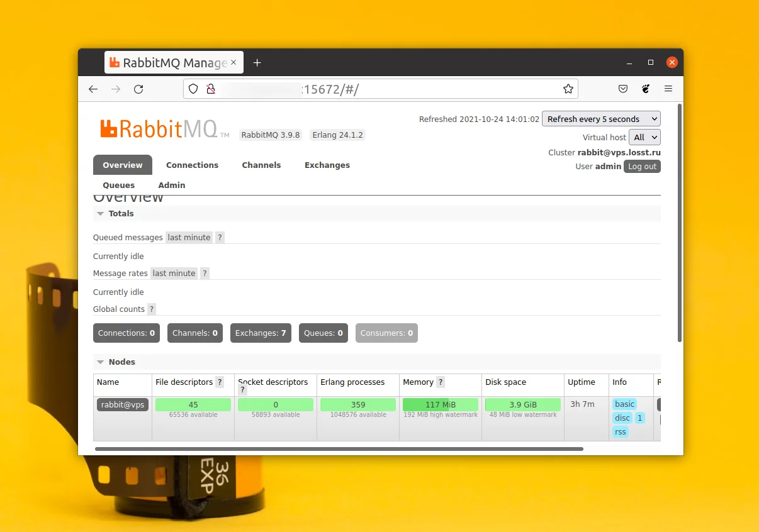759x532 pixels.
Task: Click the Disk space 3.9 GiB bar
Action: (x=523, y=404)
